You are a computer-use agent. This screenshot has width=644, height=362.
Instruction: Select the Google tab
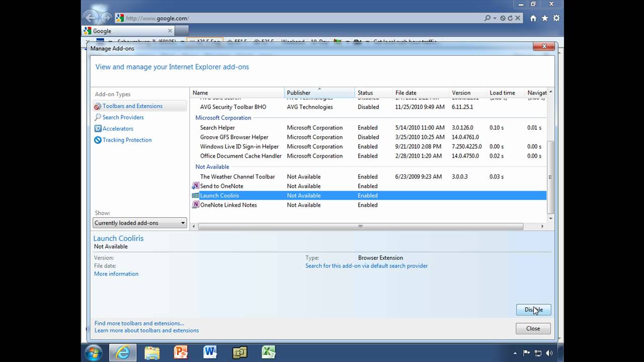128,31
